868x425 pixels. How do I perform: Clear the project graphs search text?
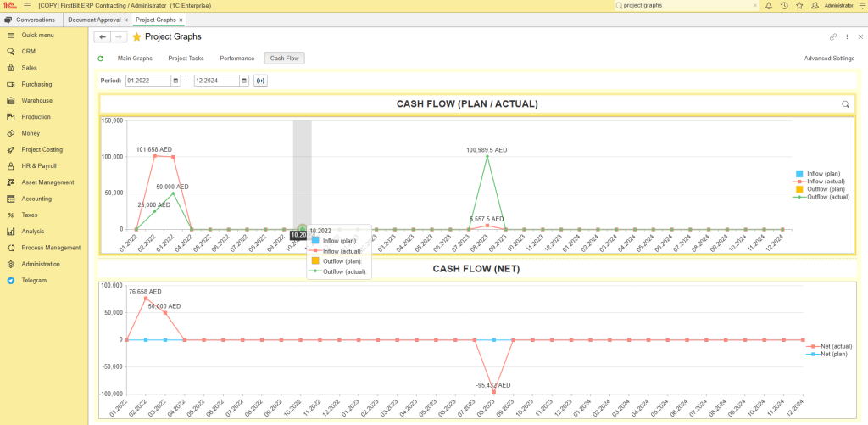(754, 5)
